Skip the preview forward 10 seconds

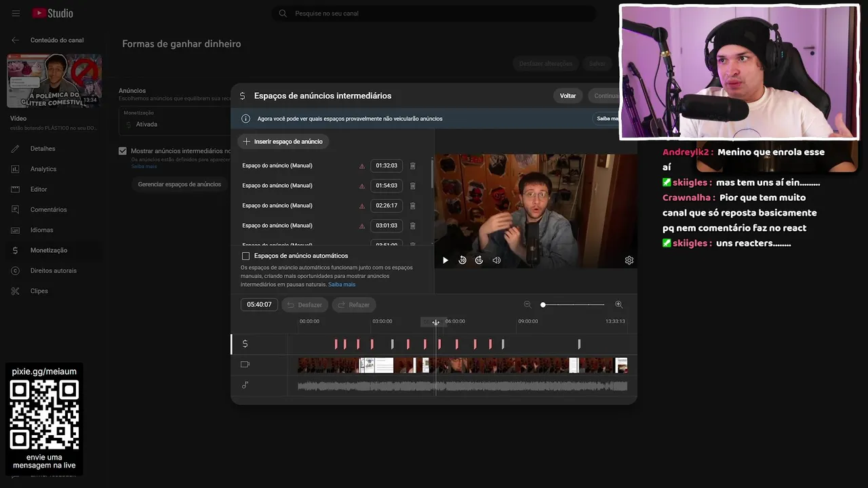click(x=479, y=260)
